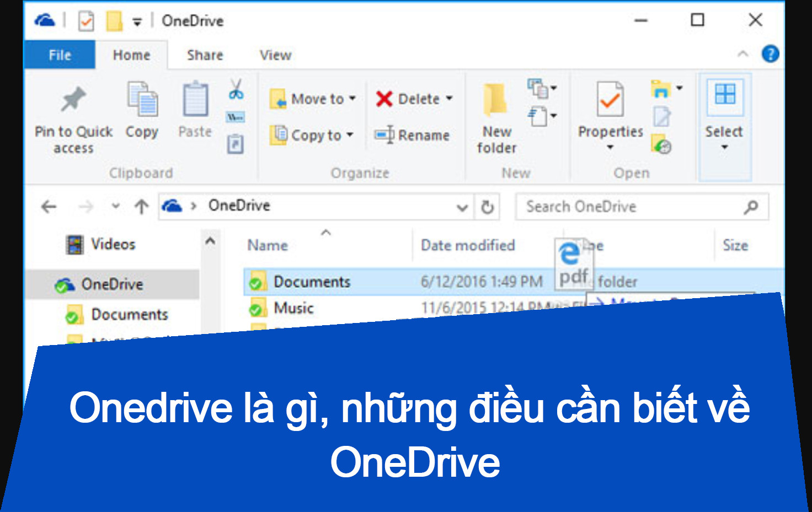Sort files by clicking the Name column header
The height and width of the screenshot is (512, 812).
pyautogui.click(x=268, y=245)
